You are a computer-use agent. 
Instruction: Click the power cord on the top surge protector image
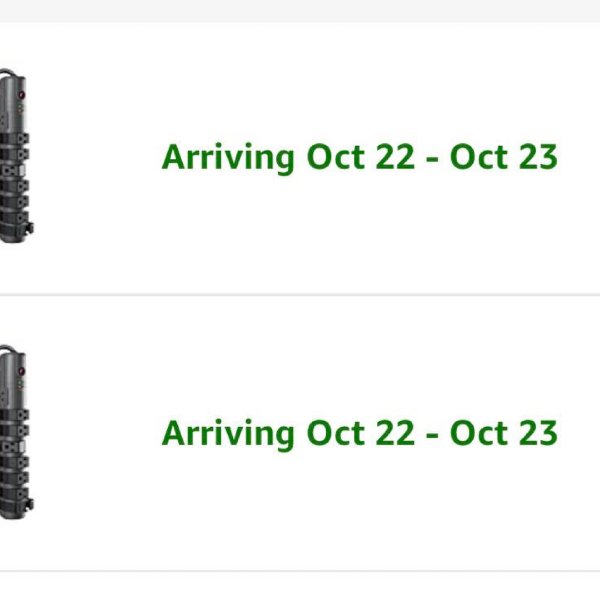coord(8,72)
